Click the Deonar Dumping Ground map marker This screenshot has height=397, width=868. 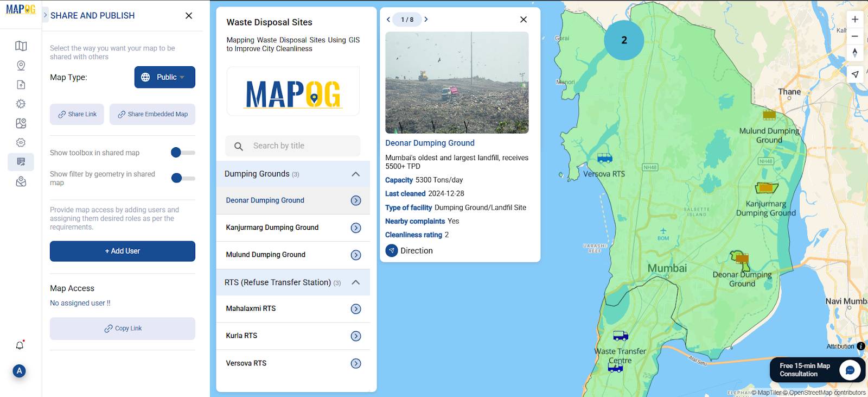click(742, 259)
